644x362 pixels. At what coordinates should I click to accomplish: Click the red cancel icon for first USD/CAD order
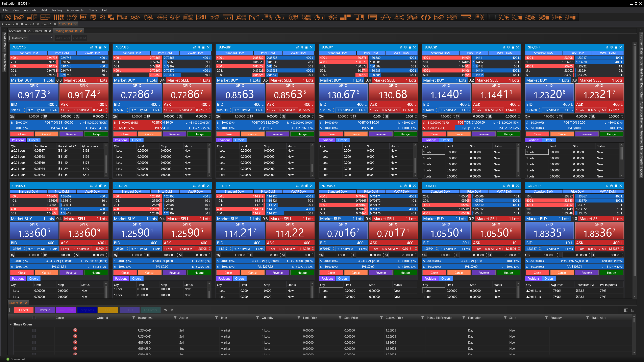(75, 330)
